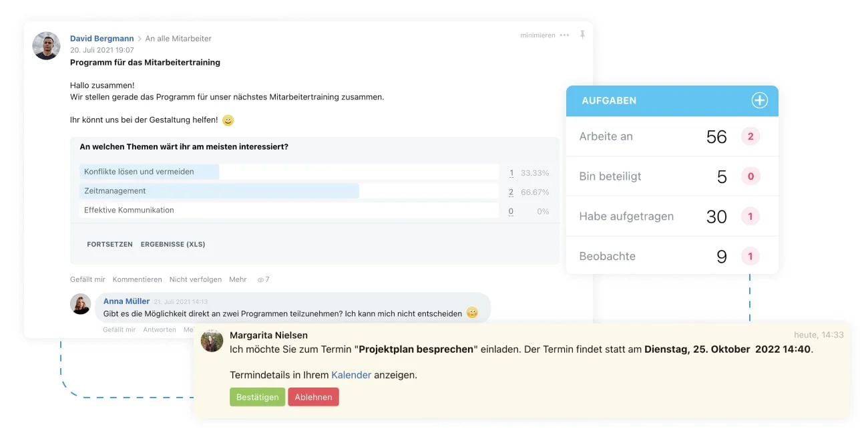Image resolution: width=868 pixels, height=441 pixels.
Task: Click Anna Müller's comment avatar
Action: click(81, 304)
